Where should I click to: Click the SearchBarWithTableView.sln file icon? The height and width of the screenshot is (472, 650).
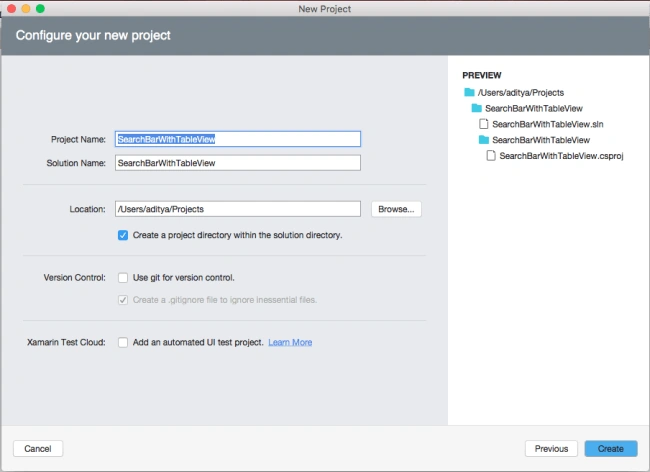pos(483,124)
